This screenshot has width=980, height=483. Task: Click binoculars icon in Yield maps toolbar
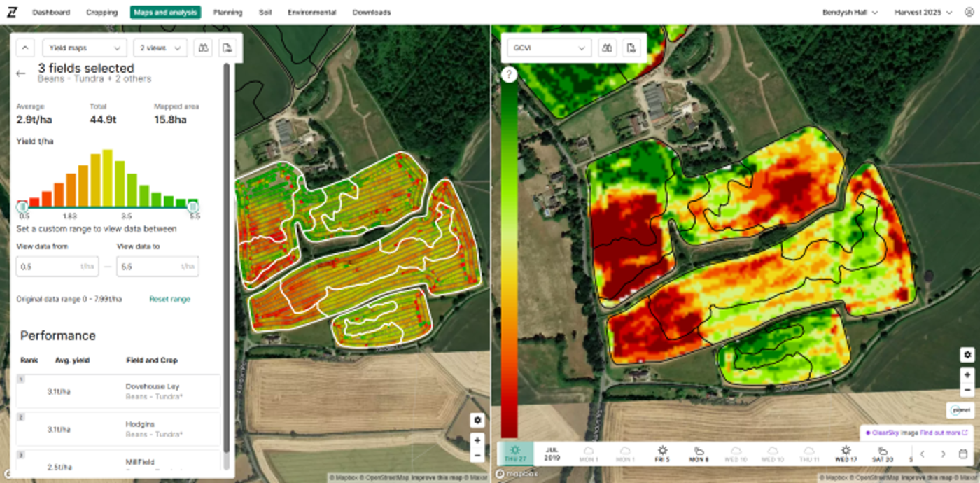(x=203, y=48)
